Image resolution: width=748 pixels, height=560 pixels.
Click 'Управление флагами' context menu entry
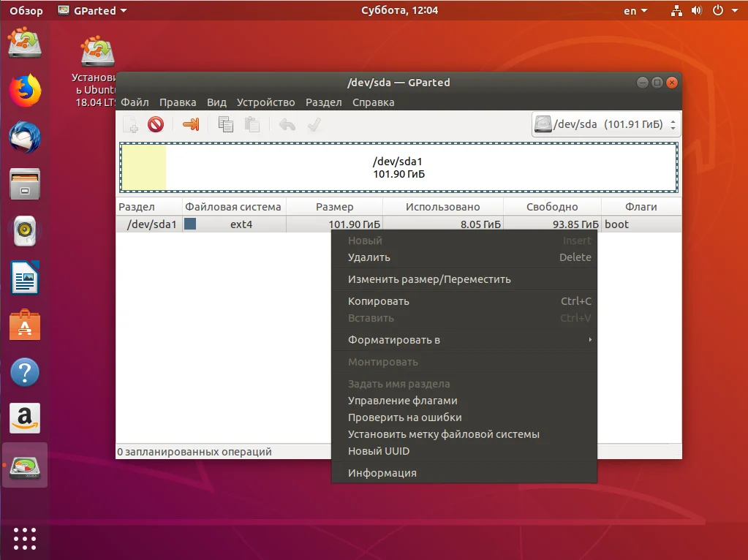402,401
